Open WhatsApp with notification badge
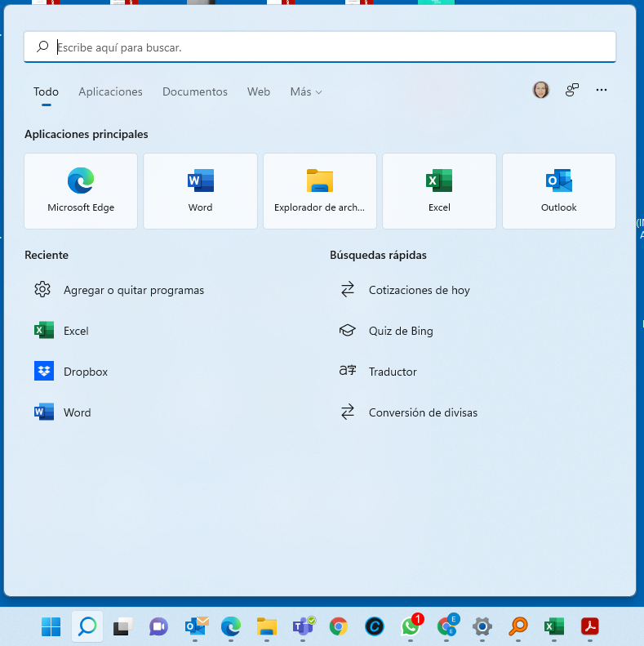 click(x=411, y=626)
